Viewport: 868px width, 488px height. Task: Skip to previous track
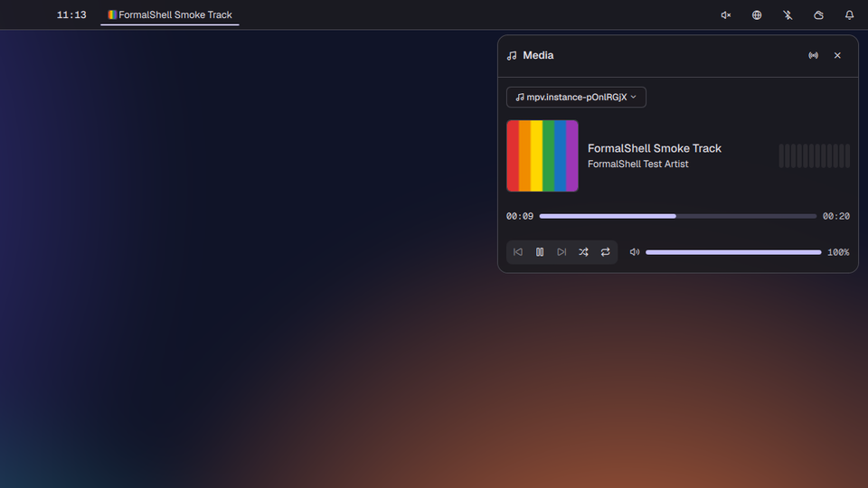tap(517, 252)
